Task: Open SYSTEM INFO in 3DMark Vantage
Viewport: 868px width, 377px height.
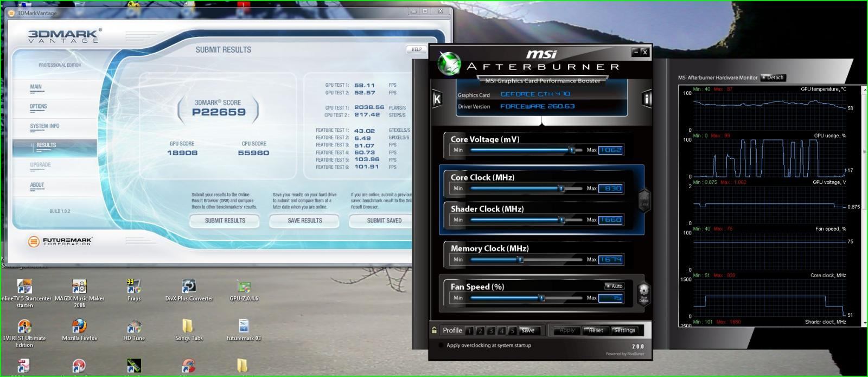Action: 44,126
